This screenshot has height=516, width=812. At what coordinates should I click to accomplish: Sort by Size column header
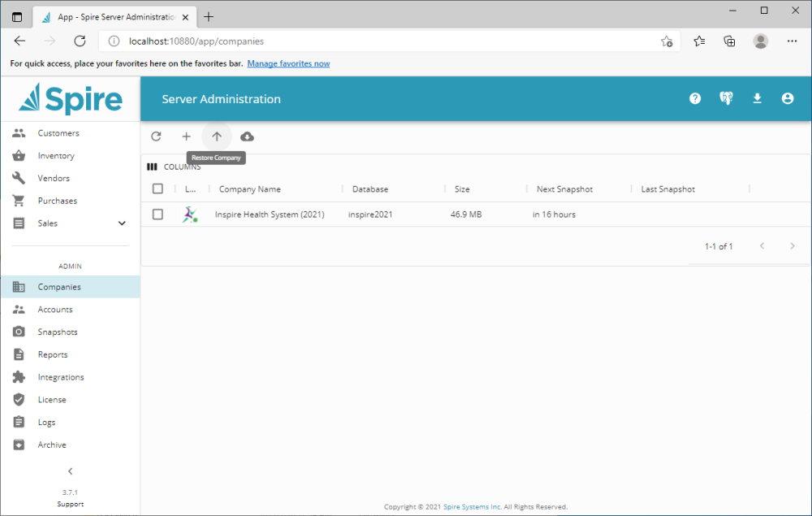[462, 189]
